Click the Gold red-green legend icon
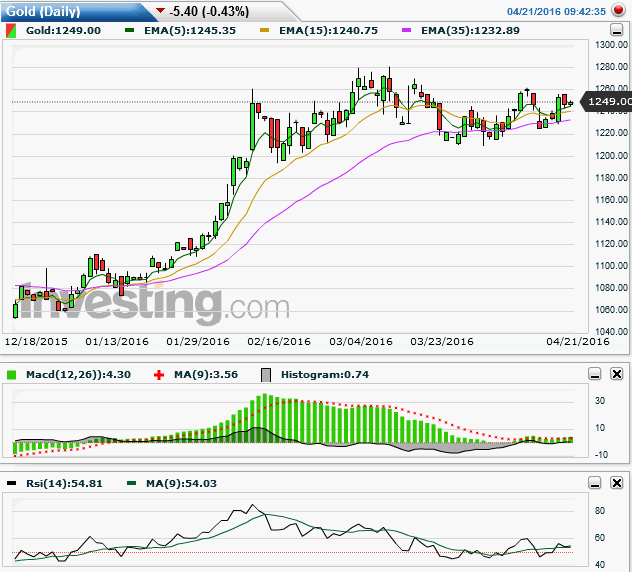 tap(11, 31)
